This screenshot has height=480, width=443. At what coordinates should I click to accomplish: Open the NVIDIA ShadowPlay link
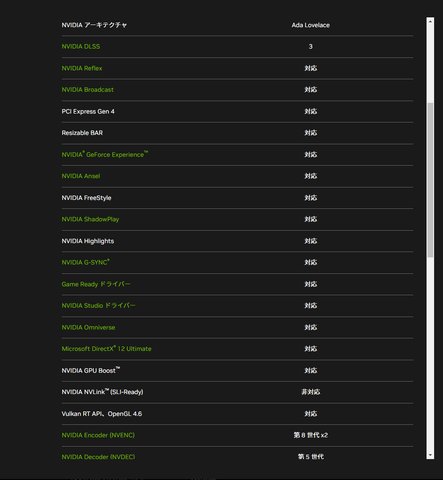[x=90, y=219]
